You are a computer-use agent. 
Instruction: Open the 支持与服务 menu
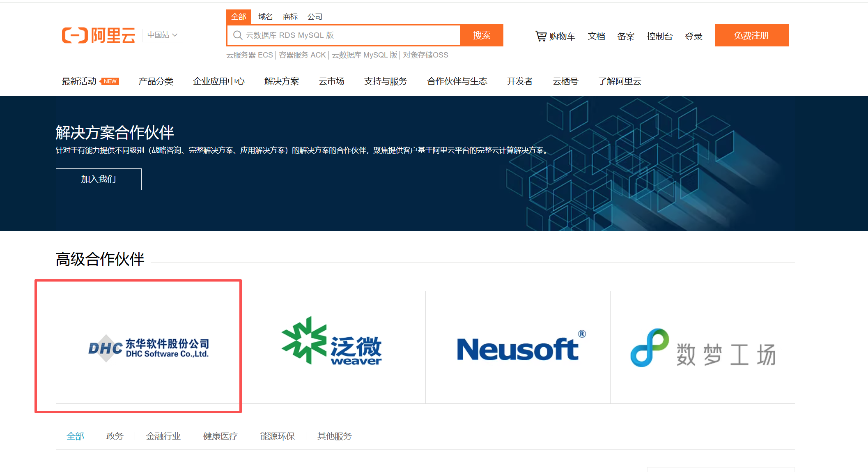click(x=385, y=81)
